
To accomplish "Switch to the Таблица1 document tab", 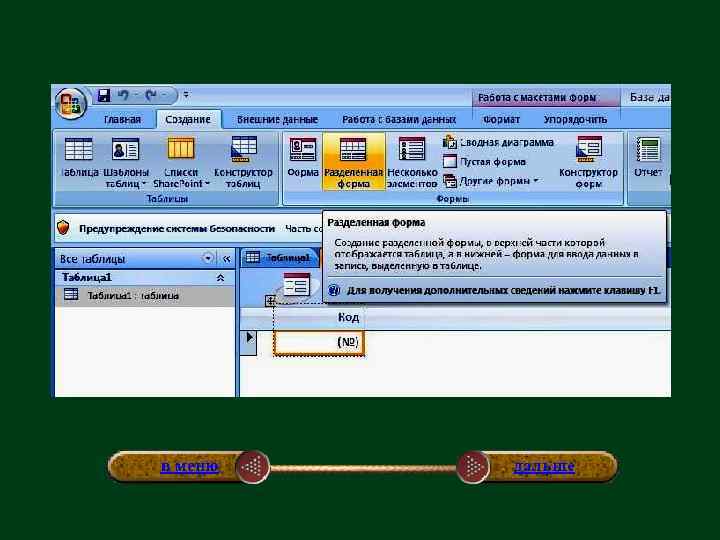I will point(280,258).
